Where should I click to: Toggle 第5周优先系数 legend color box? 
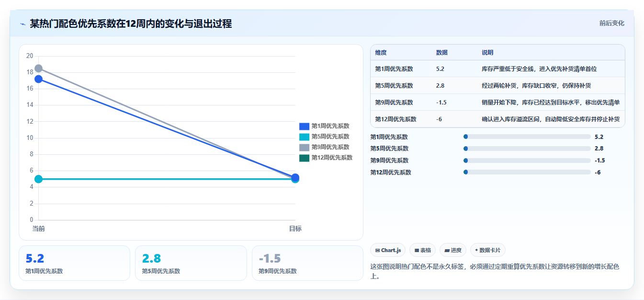pyautogui.click(x=304, y=137)
